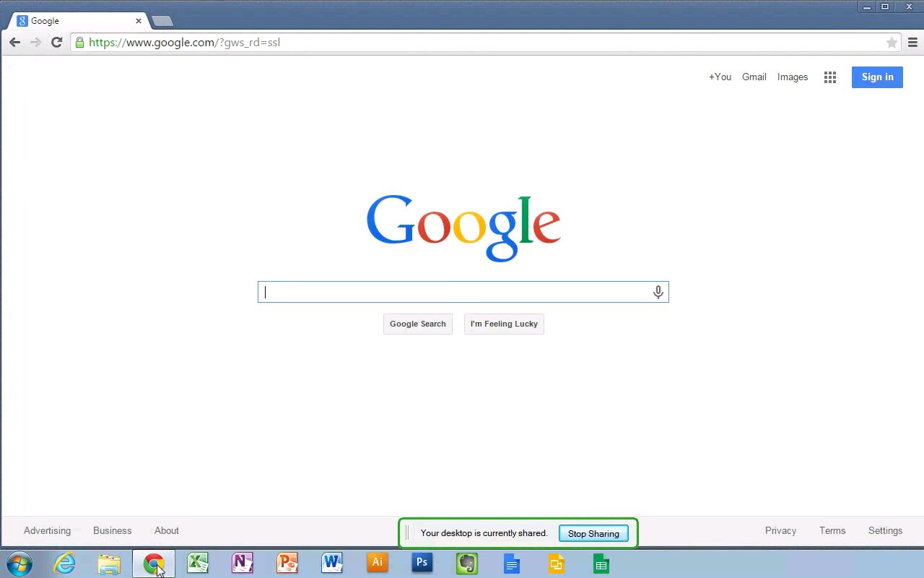Bookmark this page with the star
The width and height of the screenshot is (924, 578).
(892, 43)
